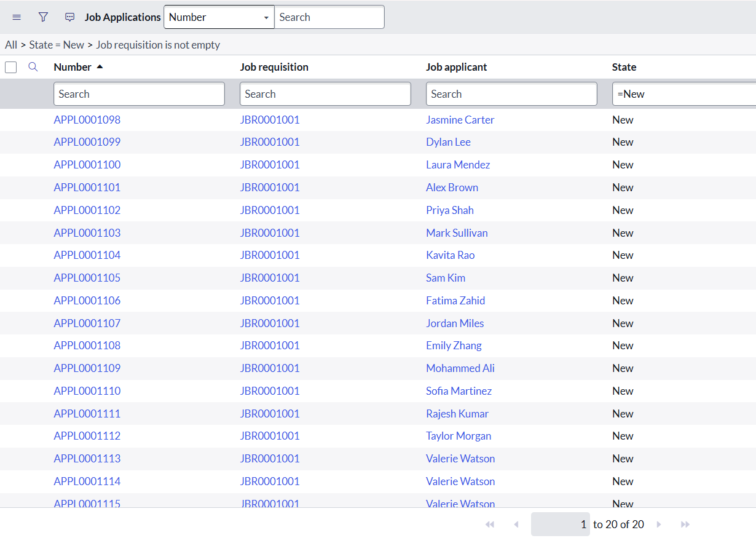
Task: Click the All breadcrumb filter
Action: click(11, 45)
